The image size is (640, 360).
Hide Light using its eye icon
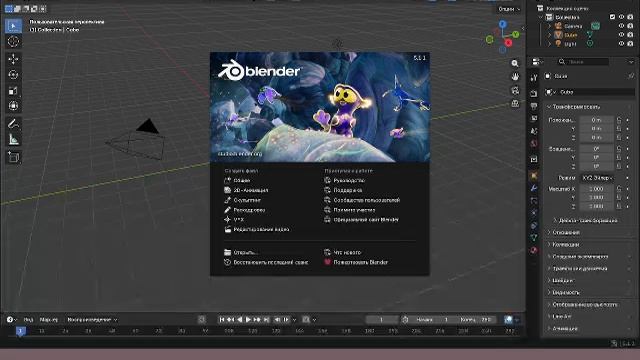[621, 43]
